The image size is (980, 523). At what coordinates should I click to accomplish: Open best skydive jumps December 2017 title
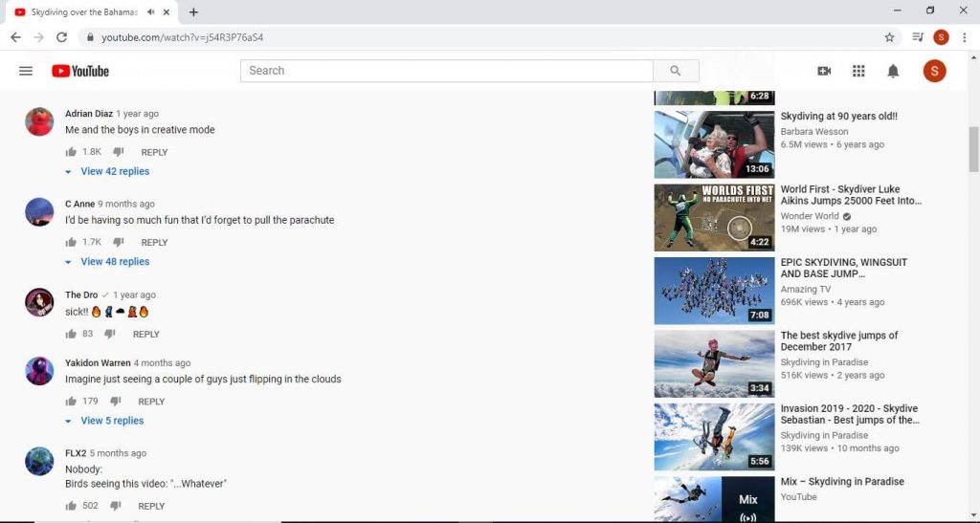[839, 340]
